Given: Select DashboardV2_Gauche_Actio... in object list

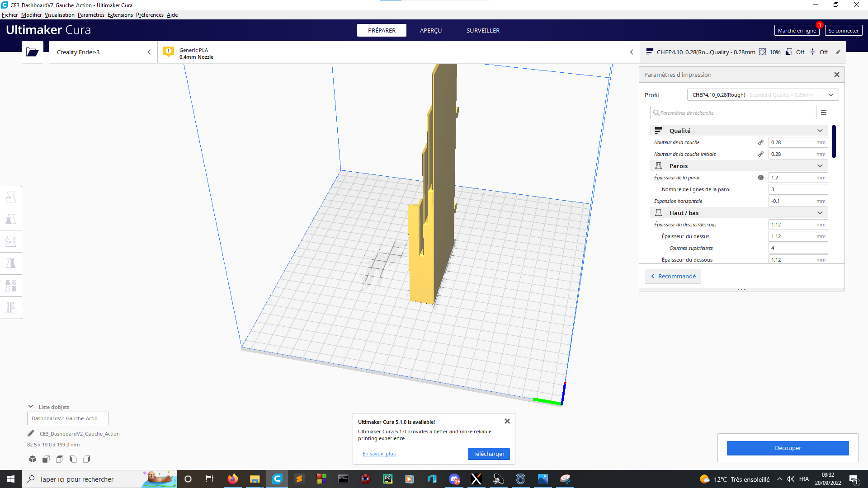Looking at the screenshot, I should [x=68, y=418].
